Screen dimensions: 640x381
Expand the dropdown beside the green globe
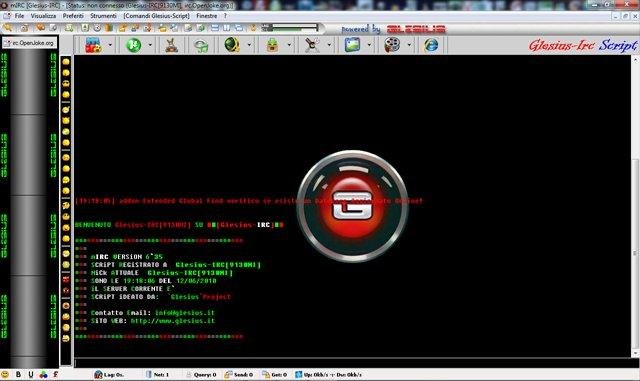249,45
